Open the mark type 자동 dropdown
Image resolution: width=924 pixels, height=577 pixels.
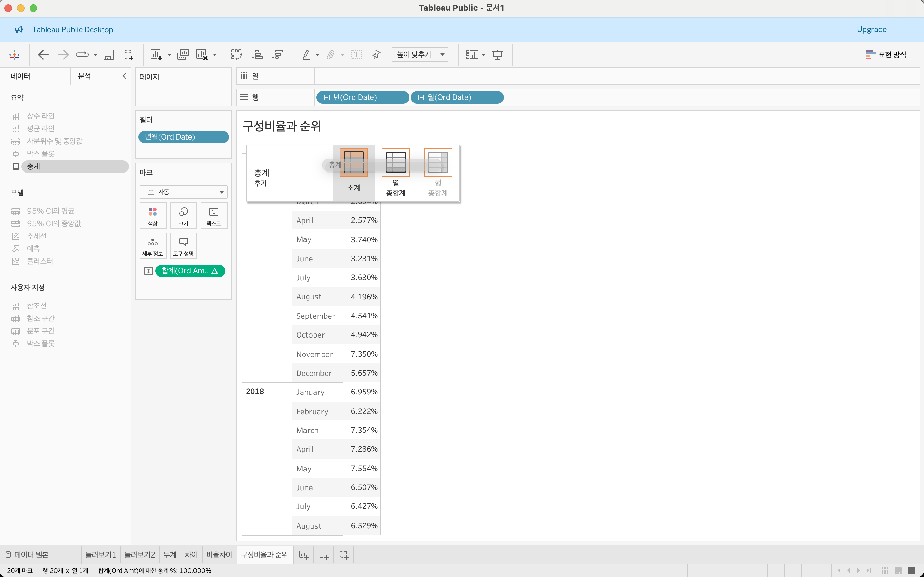[221, 192]
